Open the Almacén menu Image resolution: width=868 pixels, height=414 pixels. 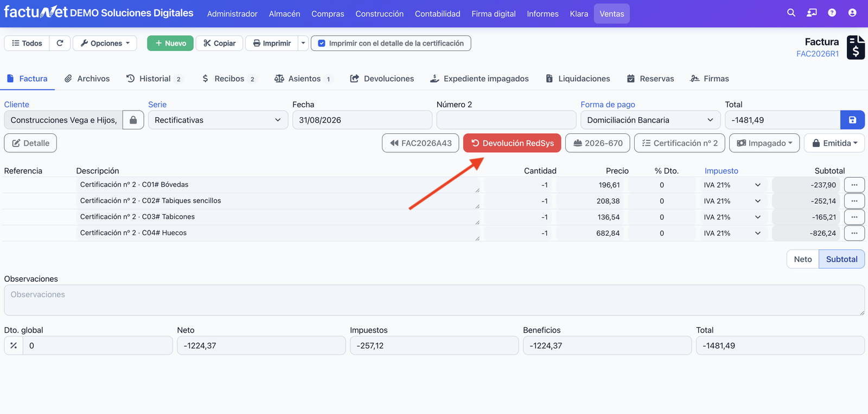[284, 14]
